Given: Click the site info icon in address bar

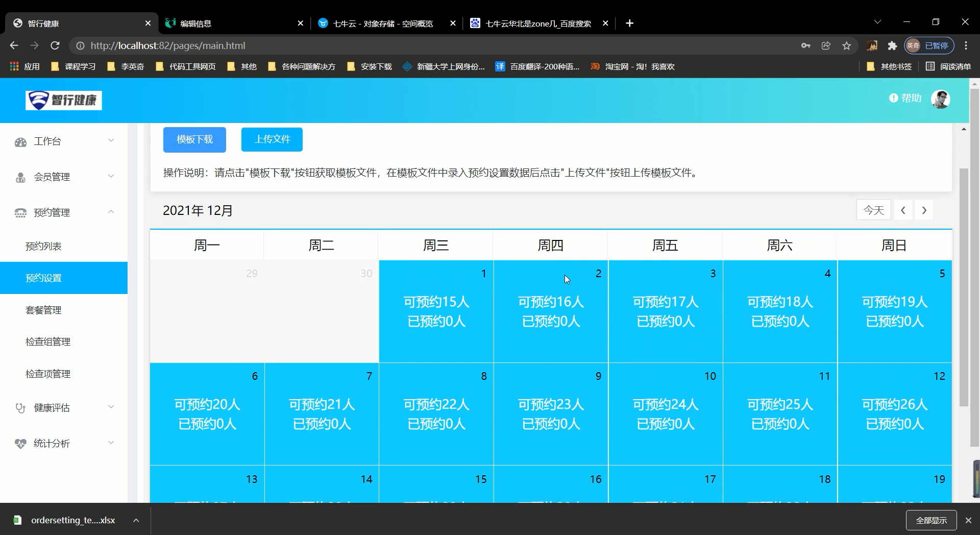Looking at the screenshot, I should [x=80, y=45].
